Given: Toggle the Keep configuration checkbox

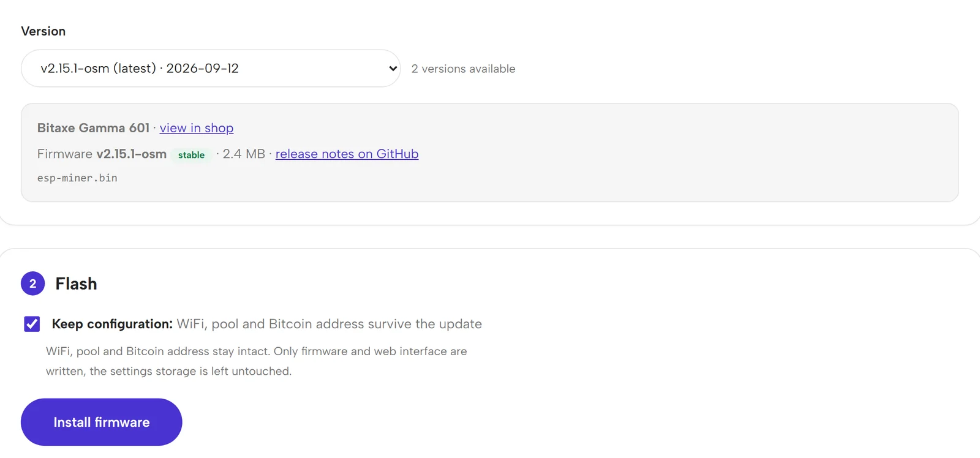Looking at the screenshot, I should (x=32, y=324).
